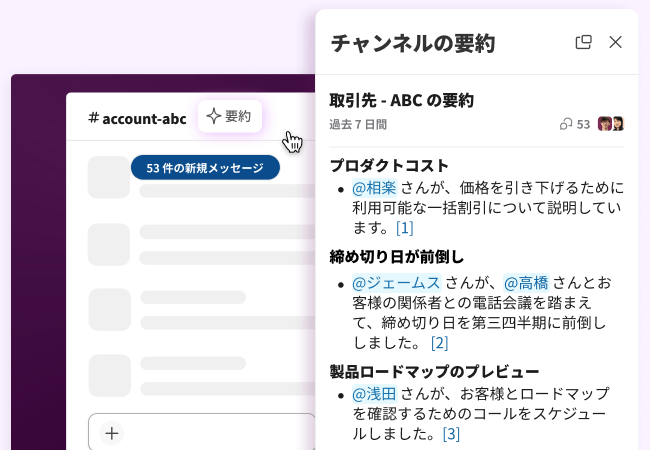Click the @相楽 mention
This screenshot has width=650, height=450.
click(374, 188)
